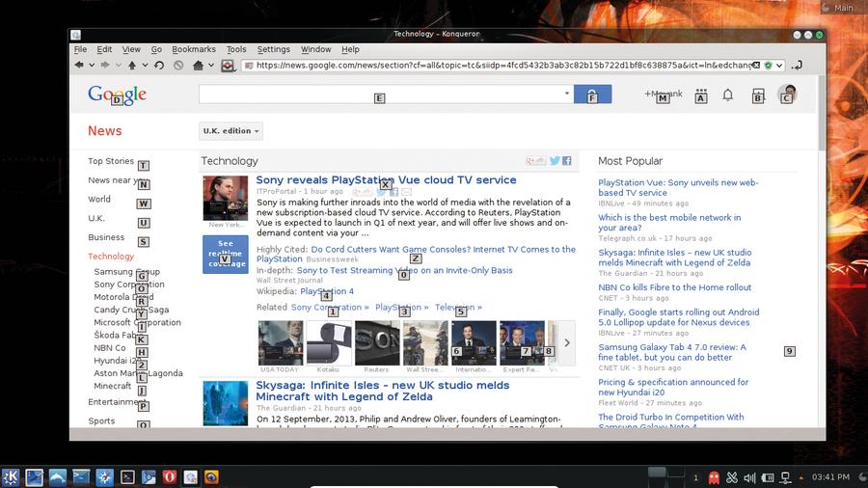This screenshot has width=868, height=488.
Task: Click the network icon in system tray
Action: [785, 477]
